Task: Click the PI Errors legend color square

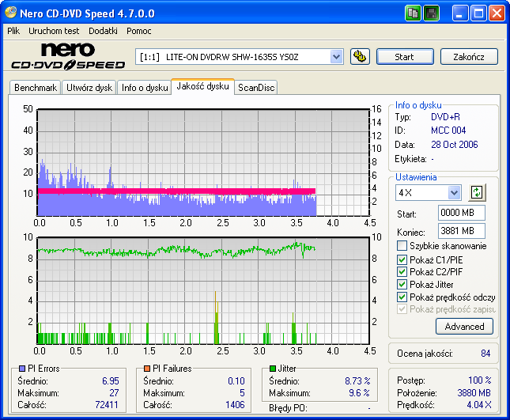Action: pyautogui.click(x=22, y=369)
